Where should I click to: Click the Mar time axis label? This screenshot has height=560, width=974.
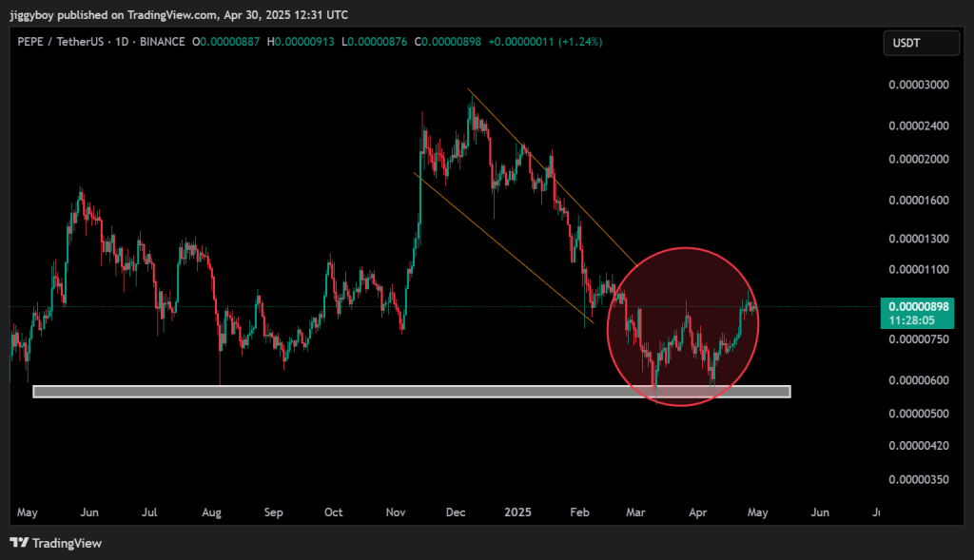click(x=635, y=512)
